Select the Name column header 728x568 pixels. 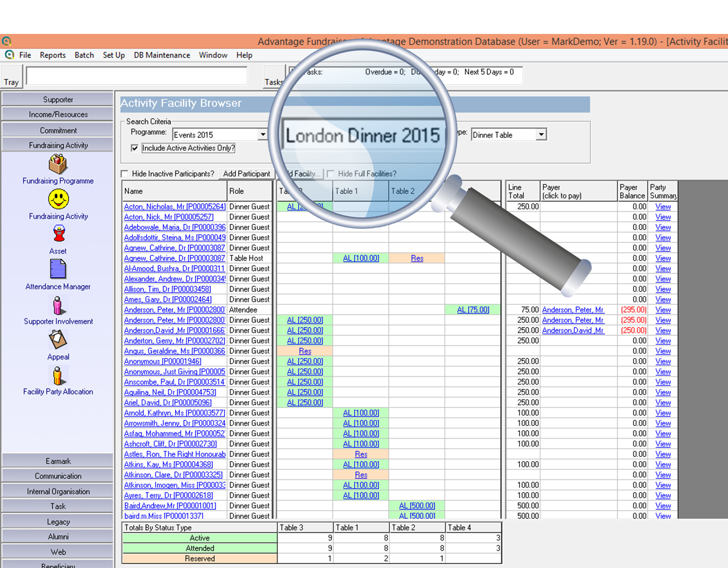175,191
